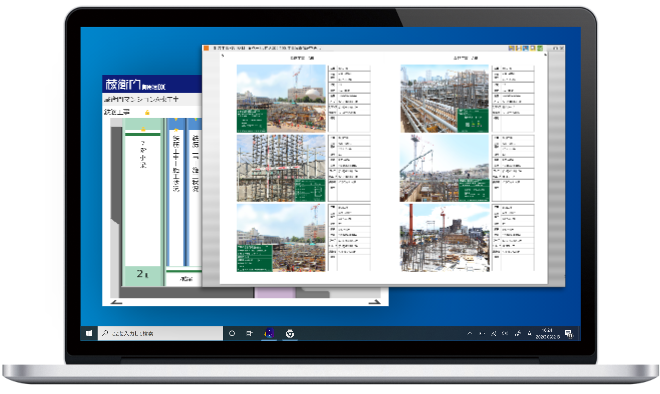The width and height of the screenshot is (660, 394).
Task: Open the taskbar clock and date
Action: [547, 333]
